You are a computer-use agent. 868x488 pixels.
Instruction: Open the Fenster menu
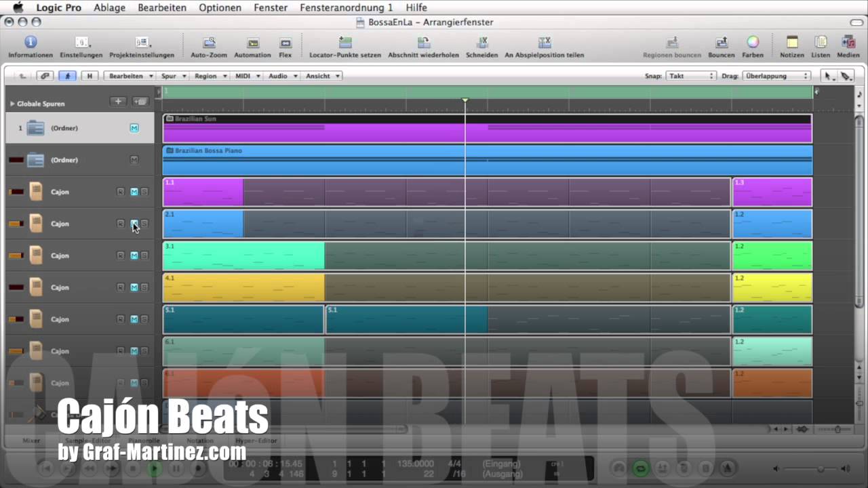[x=270, y=7]
